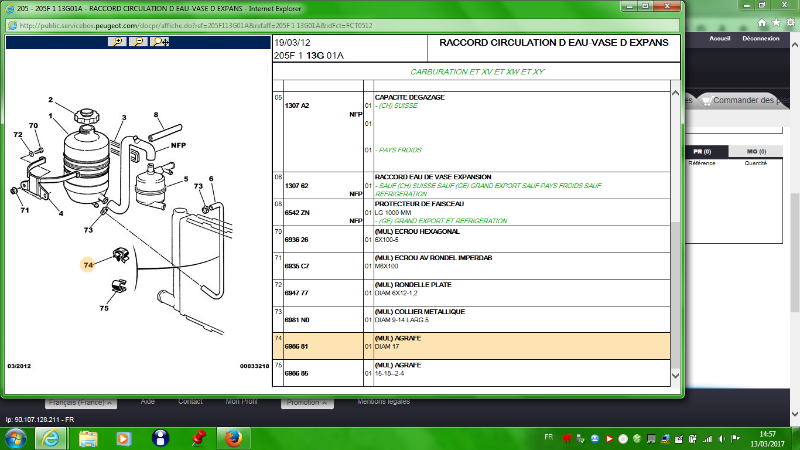Open the Mentions légales footer link
Screen dimensions: 800x450
[x=384, y=402]
